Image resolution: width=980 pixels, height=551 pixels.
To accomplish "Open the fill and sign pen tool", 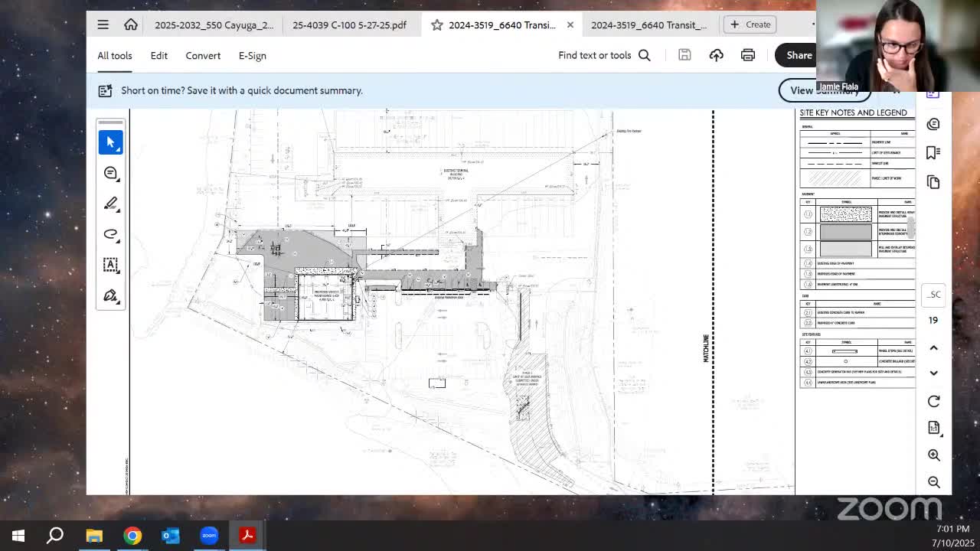I will [110, 295].
